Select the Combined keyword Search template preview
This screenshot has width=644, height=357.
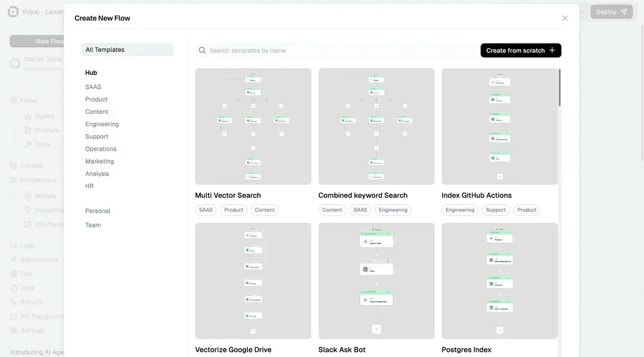click(376, 126)
